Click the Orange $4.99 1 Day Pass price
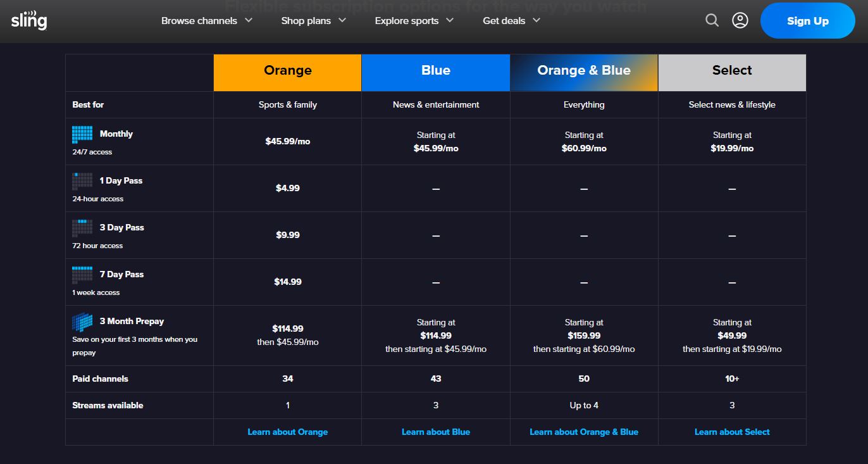The width and height of the screenshot is (868, 464). tap(288, 188)
